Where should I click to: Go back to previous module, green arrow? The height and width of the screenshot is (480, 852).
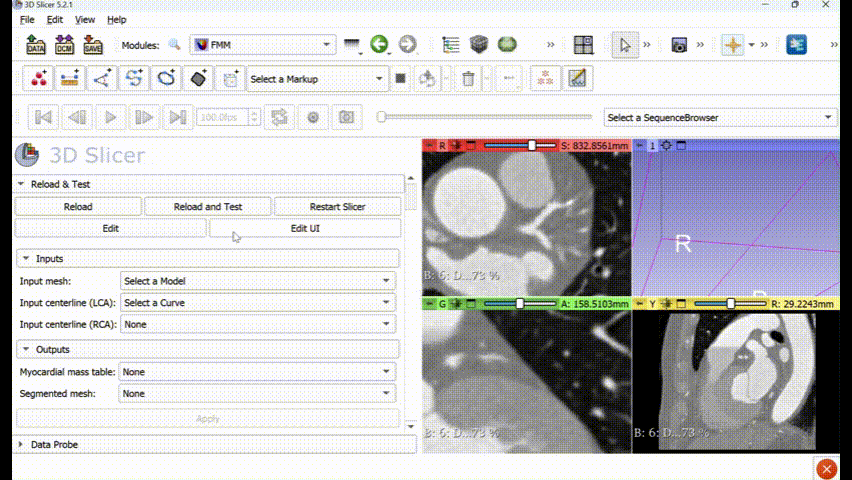379,44
